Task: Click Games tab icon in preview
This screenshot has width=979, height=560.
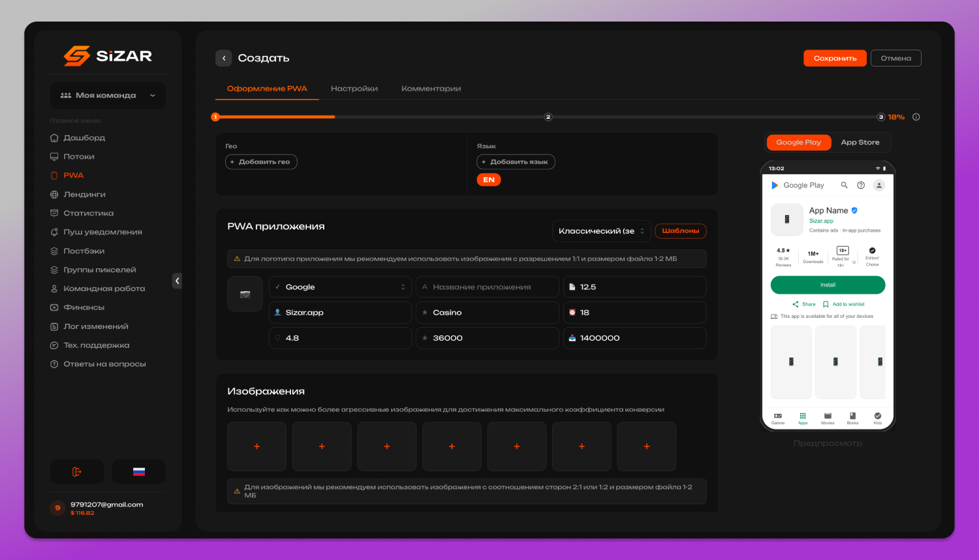Action: pos(778,418)
